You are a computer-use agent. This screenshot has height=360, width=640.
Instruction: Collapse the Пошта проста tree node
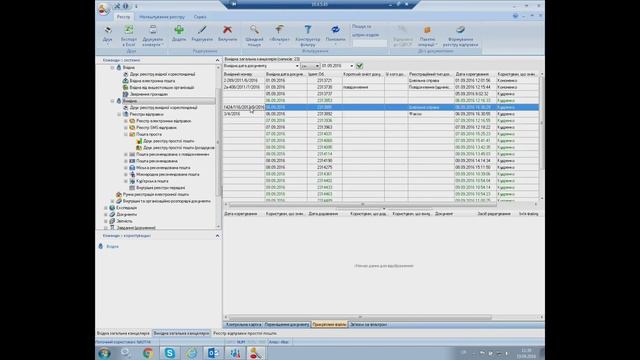pos(126,134)
